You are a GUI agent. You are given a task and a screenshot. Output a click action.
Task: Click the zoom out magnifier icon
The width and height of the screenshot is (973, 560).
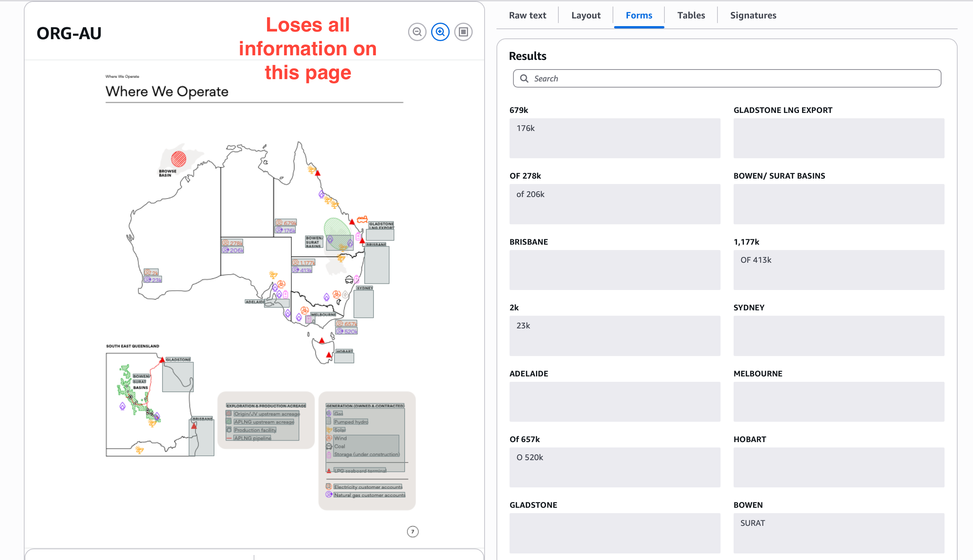click(417, 32)
